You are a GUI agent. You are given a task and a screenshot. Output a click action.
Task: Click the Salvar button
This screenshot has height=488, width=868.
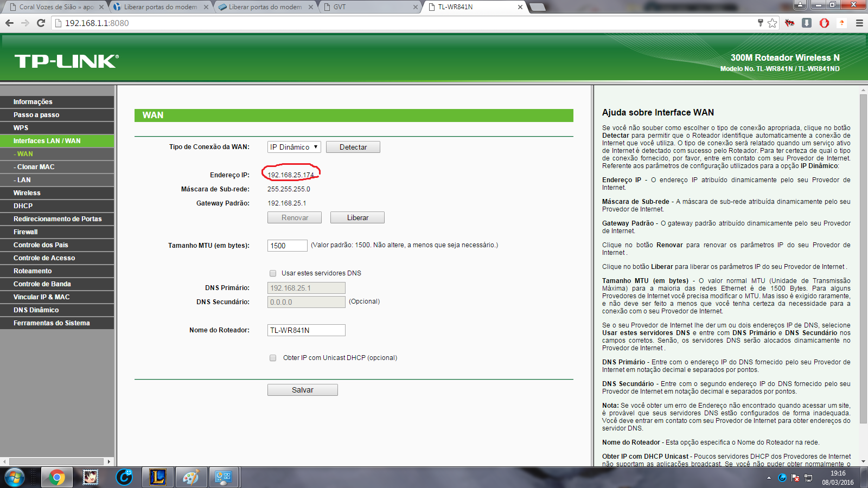tap(303, 390)
